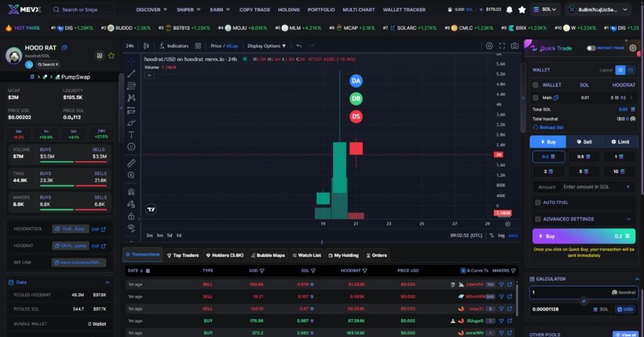644x337 pixels.
Task: Select the emoji sticker tool
Action: click(x=131, y=146)
